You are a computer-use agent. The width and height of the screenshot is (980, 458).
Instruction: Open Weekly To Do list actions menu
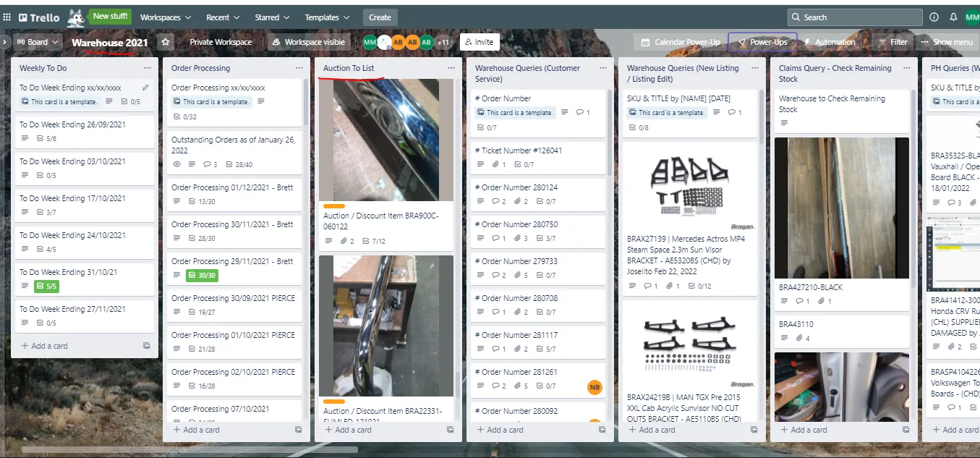click(x=148, y=68)
